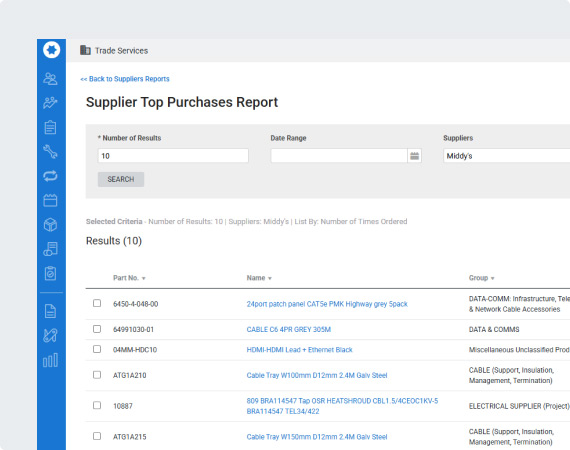This screenshot has width=570, height=450.
Task: Click the Miscellaneous Unclassified group cell
Action: [x=519, y=350]
